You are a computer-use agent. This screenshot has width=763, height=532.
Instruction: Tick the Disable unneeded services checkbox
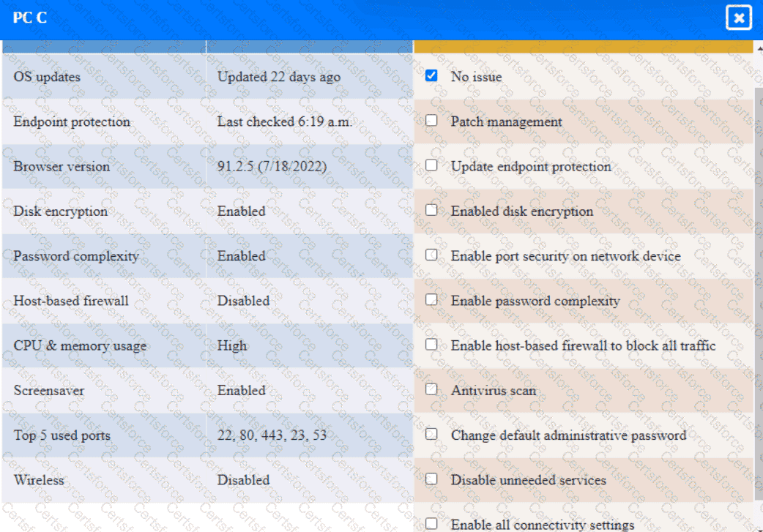point(431,479)
